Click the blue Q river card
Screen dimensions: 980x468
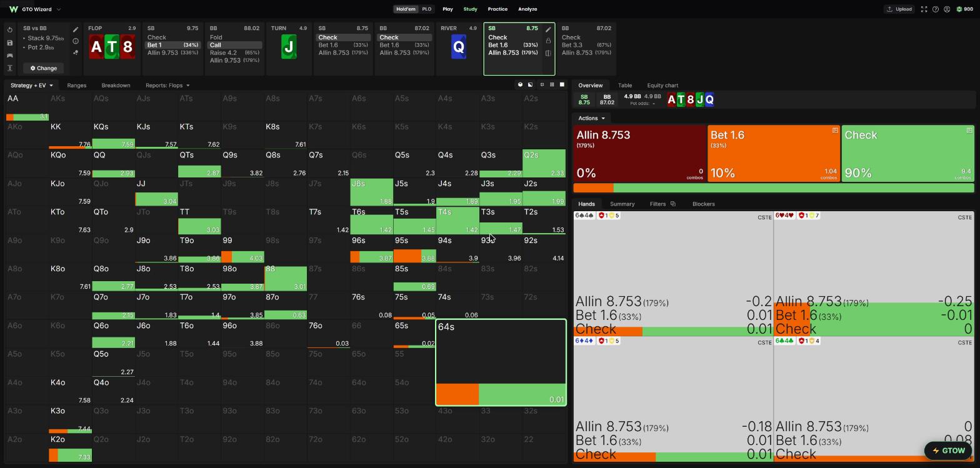(459, 47)
